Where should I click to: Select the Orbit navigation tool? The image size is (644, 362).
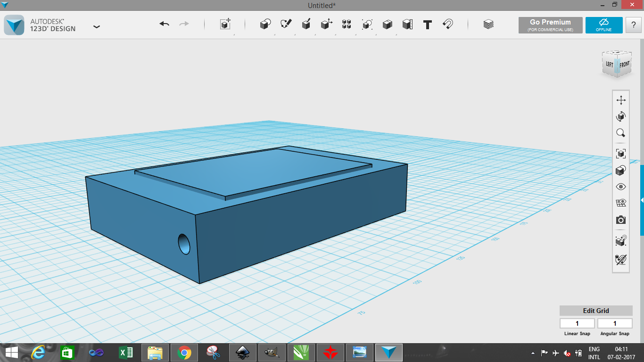click(621, 116)
